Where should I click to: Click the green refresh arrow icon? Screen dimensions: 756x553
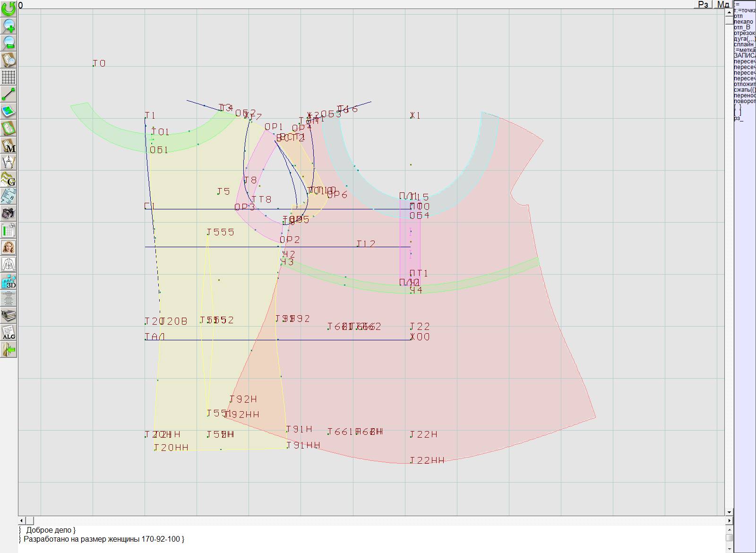point(9,8)
